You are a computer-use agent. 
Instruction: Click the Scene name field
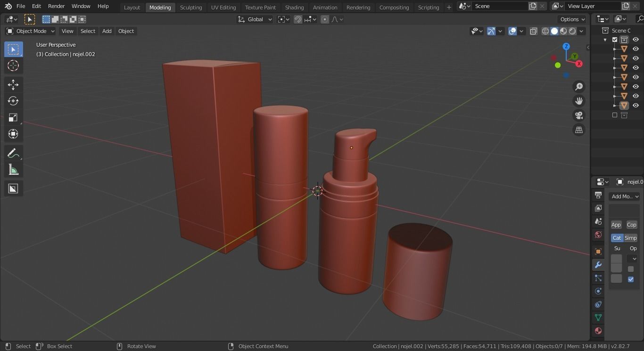(500, 6)
